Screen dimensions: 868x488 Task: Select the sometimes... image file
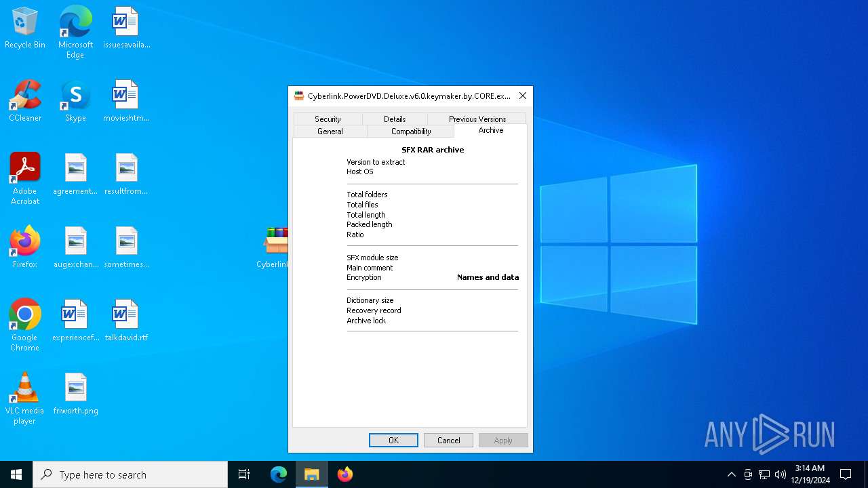coord(126,248)
